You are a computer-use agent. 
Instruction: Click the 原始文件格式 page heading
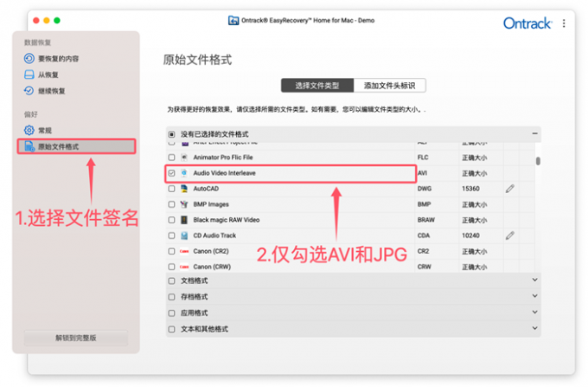pyautogui.click(x=198, y=60)
